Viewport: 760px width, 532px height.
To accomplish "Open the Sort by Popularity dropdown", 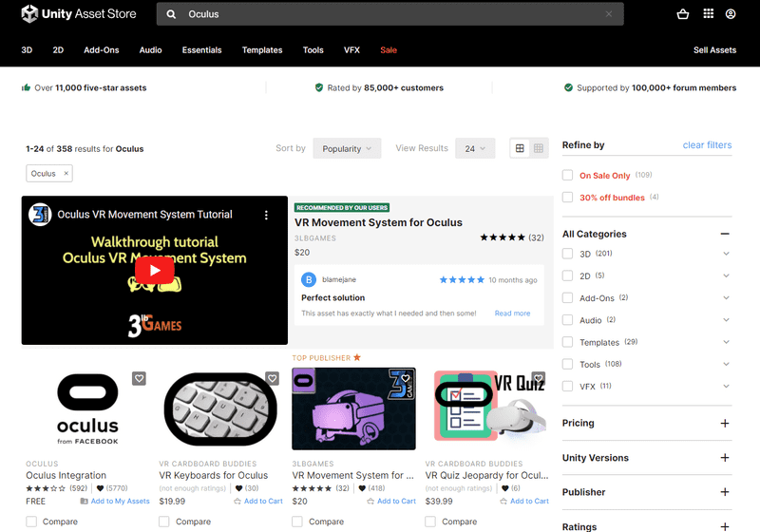I will (x=347, y=148).
